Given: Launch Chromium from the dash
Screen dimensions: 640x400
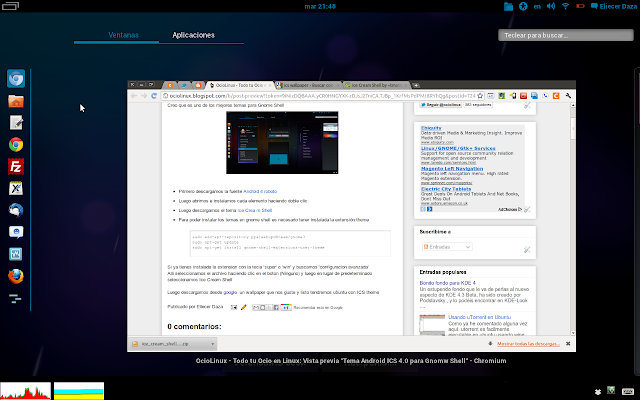Looking at the screenshot, I should click(x=16, y=78).
